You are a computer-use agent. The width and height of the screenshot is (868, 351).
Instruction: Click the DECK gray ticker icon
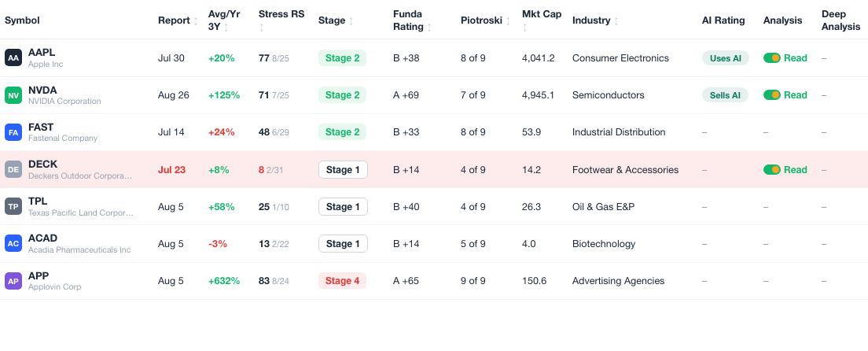(x=13, y=169)
